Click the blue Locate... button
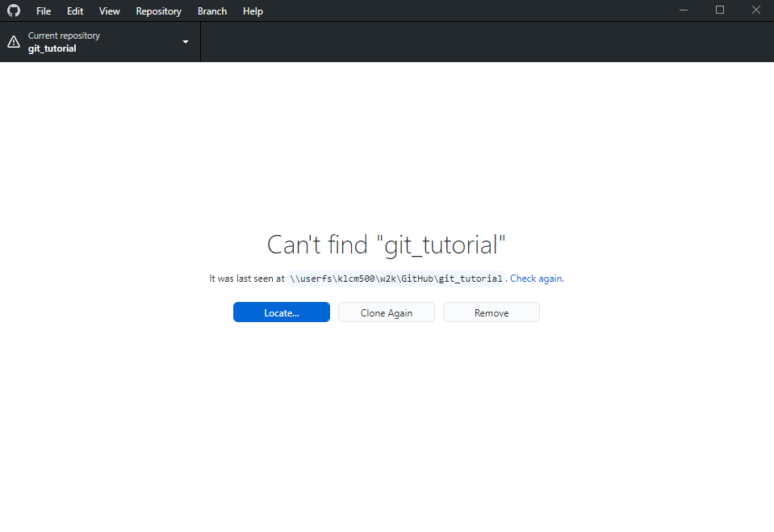The width and height of the screenshot is (774, 532). tap(282, 312)
